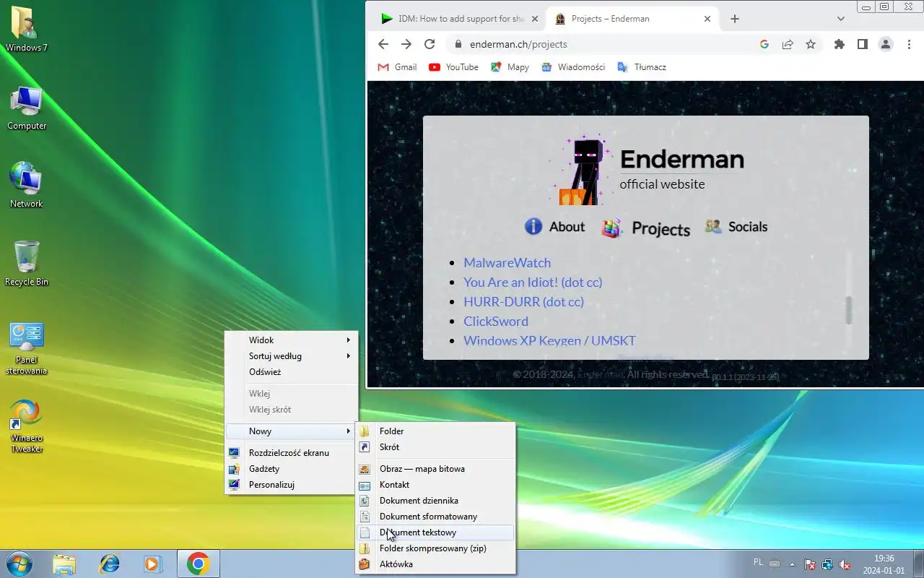This screenshot has height=578, width=924.
Task: Click the taskbar clock showing 19:36
Action: pos(884,564)
